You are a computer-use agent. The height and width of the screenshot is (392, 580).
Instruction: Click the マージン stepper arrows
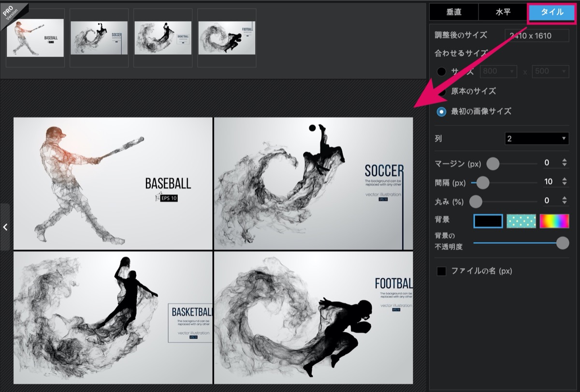click(564, 163)
